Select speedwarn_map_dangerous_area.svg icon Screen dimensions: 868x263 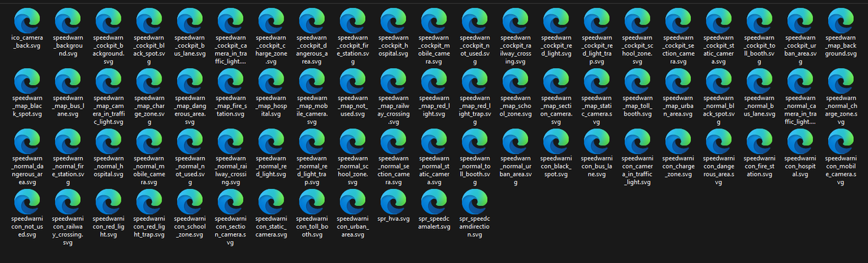[190, 81]
